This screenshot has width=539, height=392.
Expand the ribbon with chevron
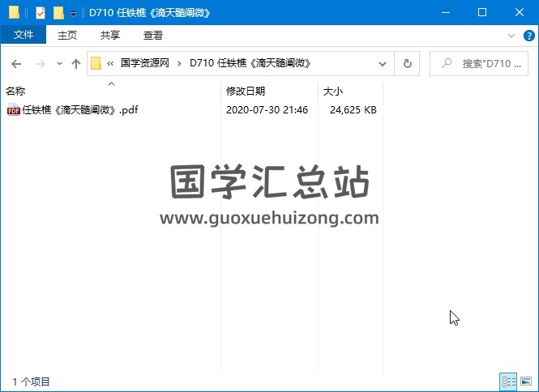click(x=511, y=36)
